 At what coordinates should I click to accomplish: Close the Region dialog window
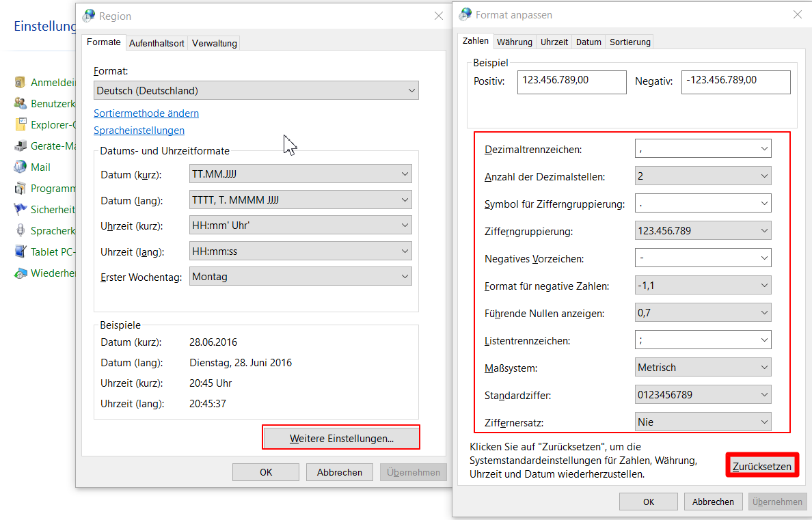439,16
